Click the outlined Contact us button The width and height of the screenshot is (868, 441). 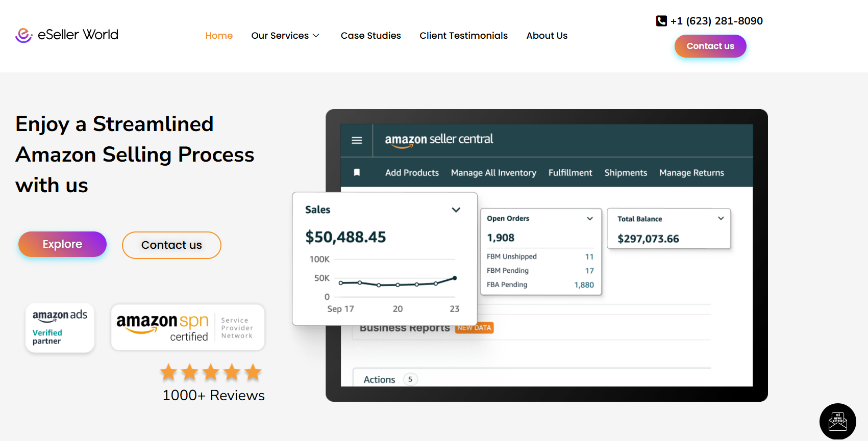pyautogui.click(x=171, y=245)
